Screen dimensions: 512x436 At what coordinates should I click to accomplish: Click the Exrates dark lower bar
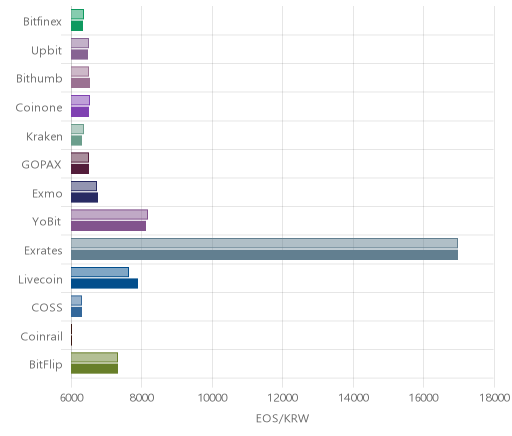tap(264, 255)
